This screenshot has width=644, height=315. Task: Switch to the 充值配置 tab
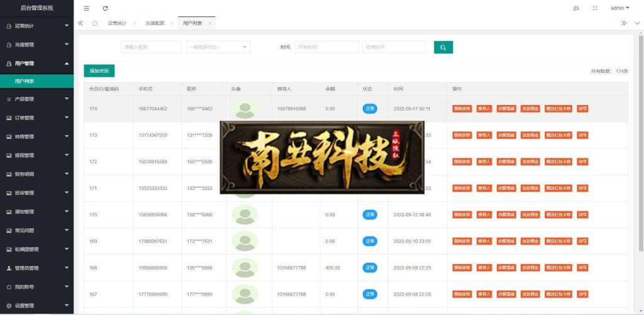pos(155,23)
